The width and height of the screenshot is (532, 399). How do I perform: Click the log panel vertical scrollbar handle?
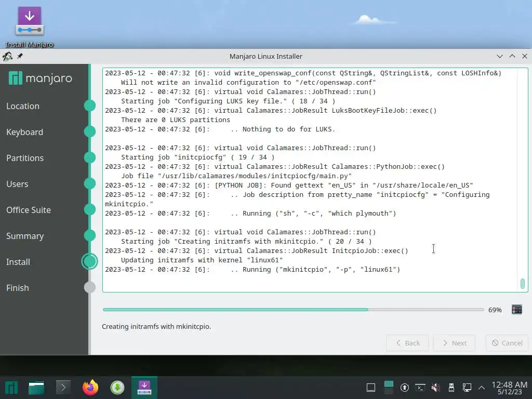point(523,283)
